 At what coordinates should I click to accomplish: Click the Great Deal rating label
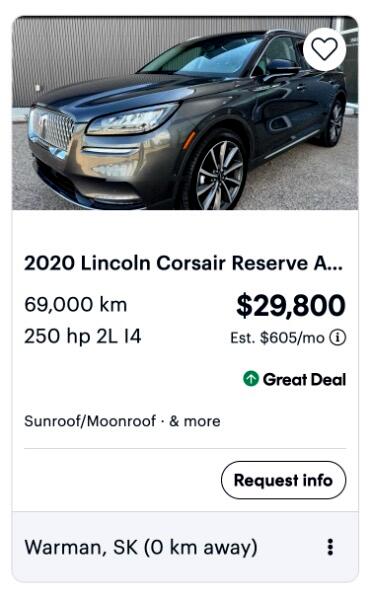(304, 379)
